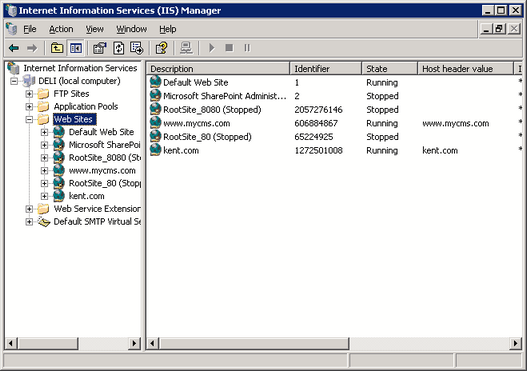Collapse the Web Sites tree node
The image size is (527, 371).
click(x=29, y=119)
